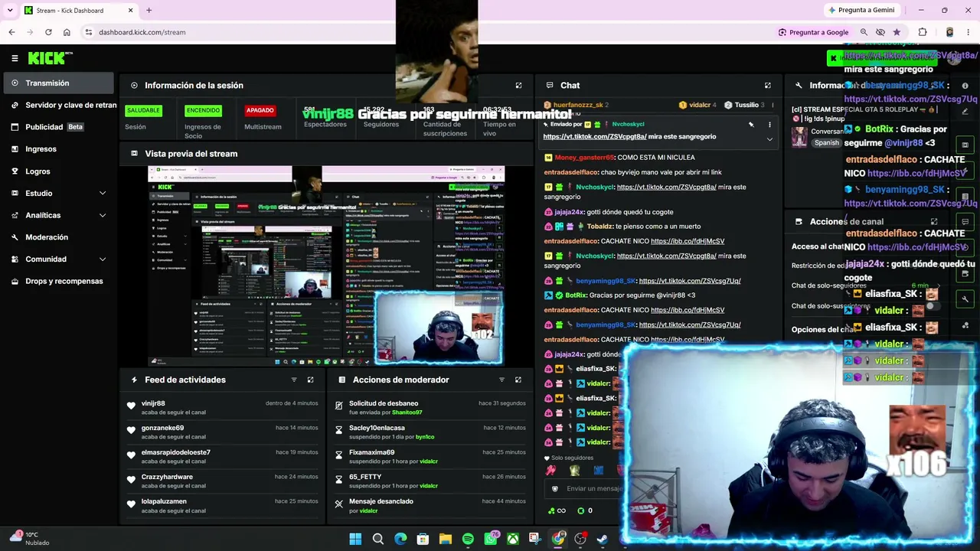Viewport: 980px width, 551px height.
Task: Select Transmisión in the sidebar
Action: (x=59, y=83)
